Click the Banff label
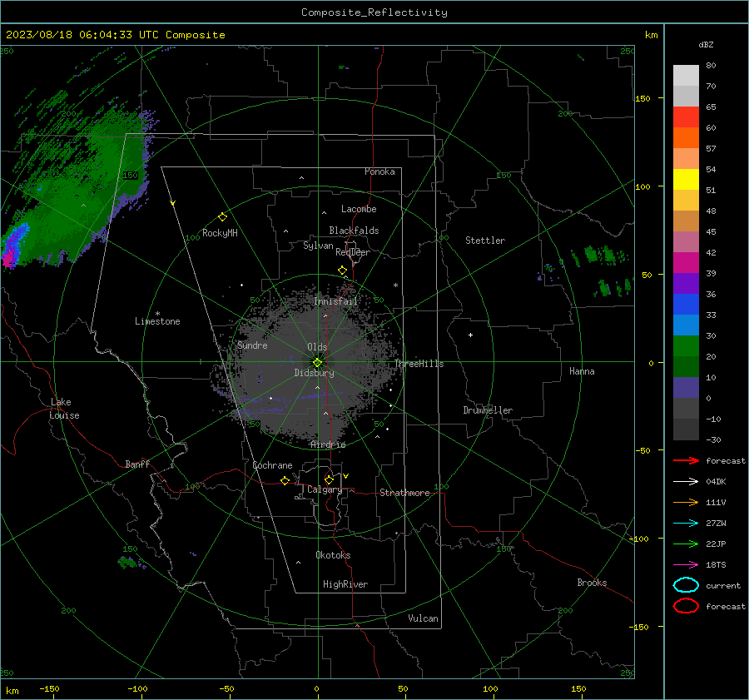 [x=137, y=464]
